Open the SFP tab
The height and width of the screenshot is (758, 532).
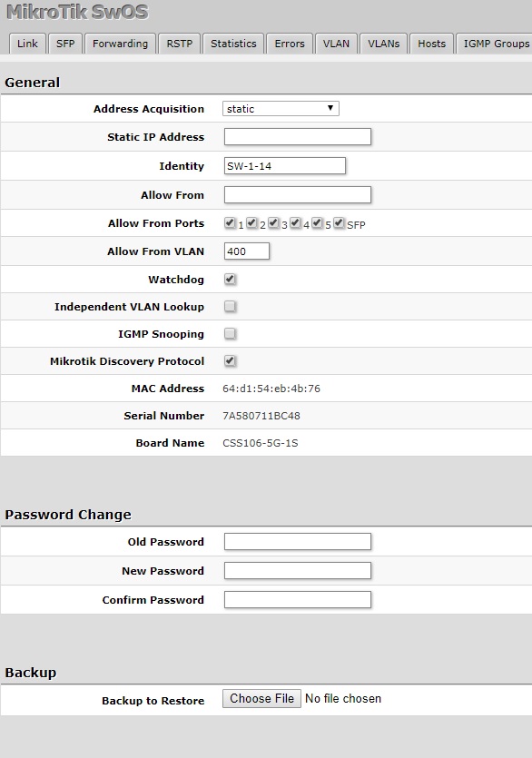coord(64,43)
